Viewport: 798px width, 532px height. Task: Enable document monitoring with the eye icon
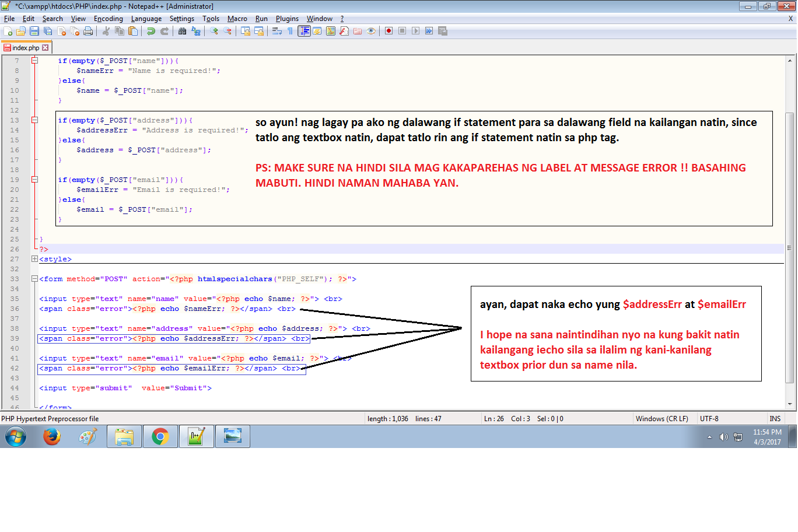pos(372,32)
